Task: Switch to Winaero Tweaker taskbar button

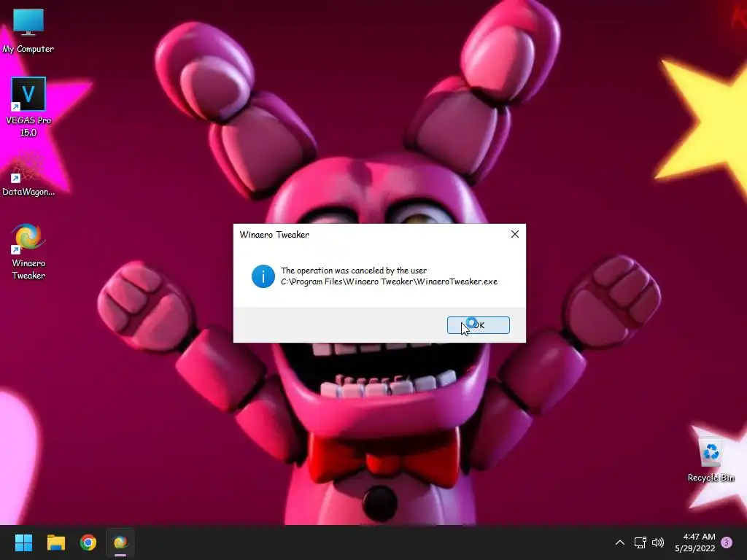Action: tap(120, 542)
